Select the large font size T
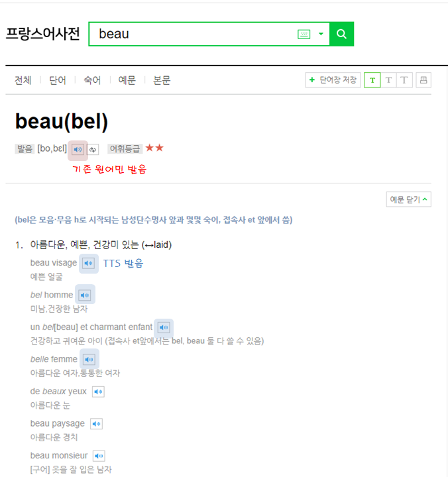The image size is (448, 477). [x=404, y=80]
